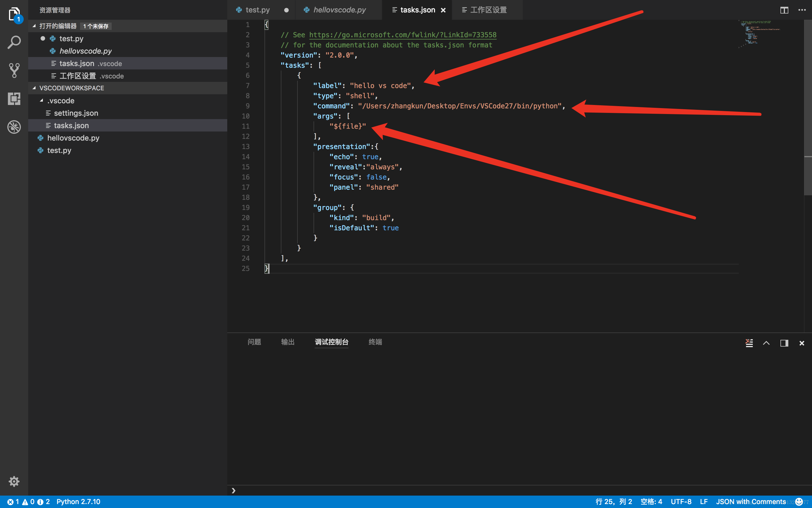Open the Explorer view icon

point(14,14)
